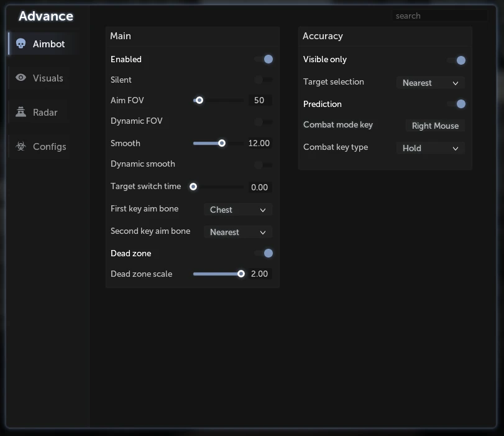Image resolution: width=504 pixels, height=436 pixels.
Task: Click the Radar icon in the sidebar
Action: point(21,112)
